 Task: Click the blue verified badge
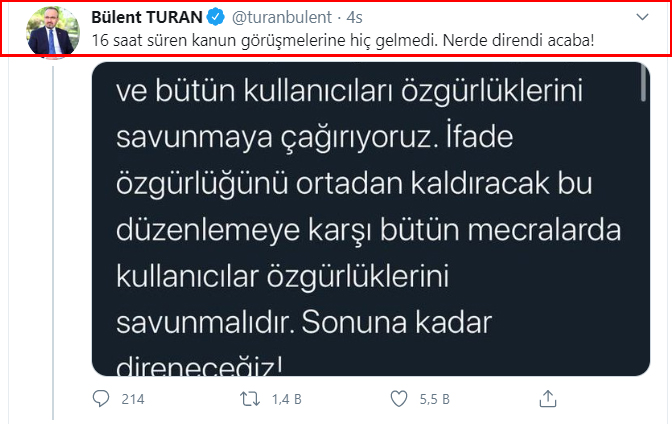pyautogui.click(x=216, y=17)
